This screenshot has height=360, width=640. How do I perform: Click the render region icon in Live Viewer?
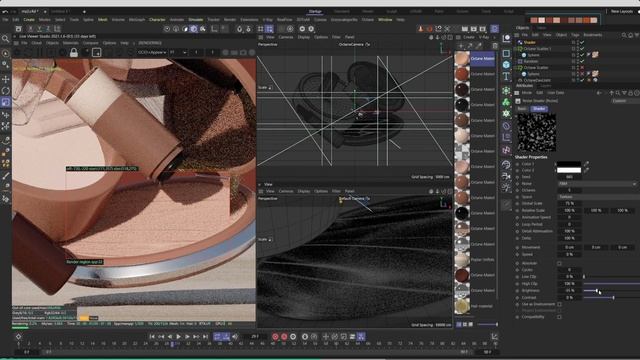click(96, 53)
